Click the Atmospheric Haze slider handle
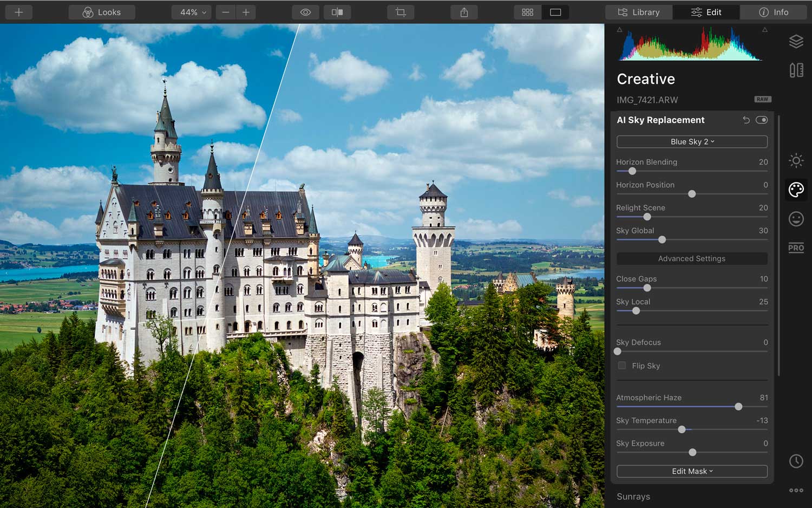812x508 pixels. pos(738,407)
